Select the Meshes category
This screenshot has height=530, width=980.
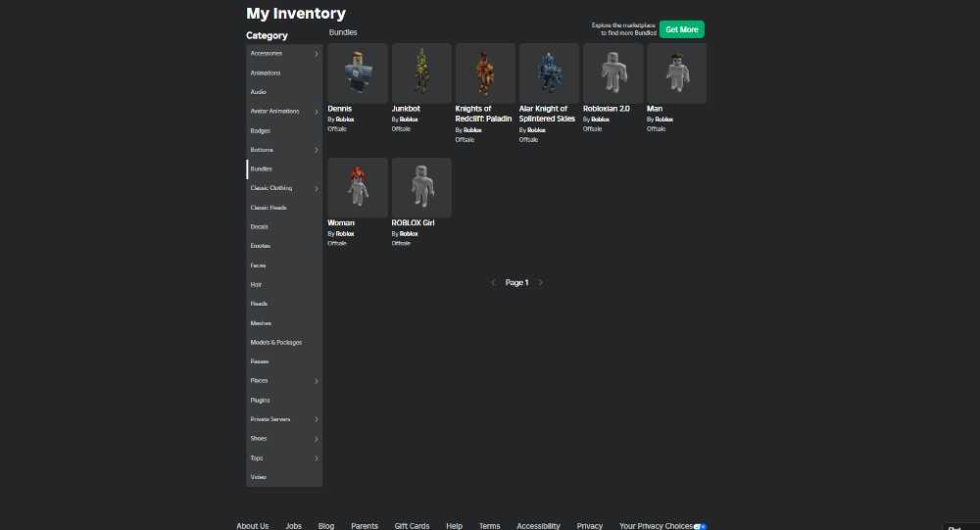click(284, 323)
